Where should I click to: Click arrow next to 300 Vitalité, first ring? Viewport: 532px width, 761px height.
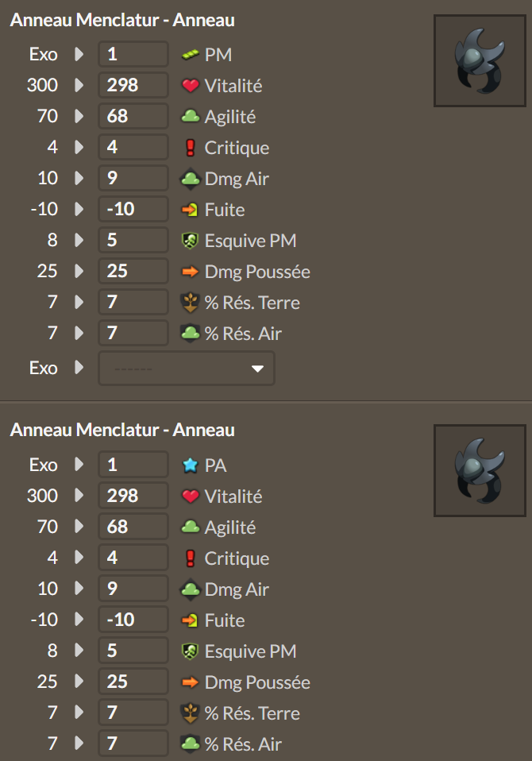[79, 85]
